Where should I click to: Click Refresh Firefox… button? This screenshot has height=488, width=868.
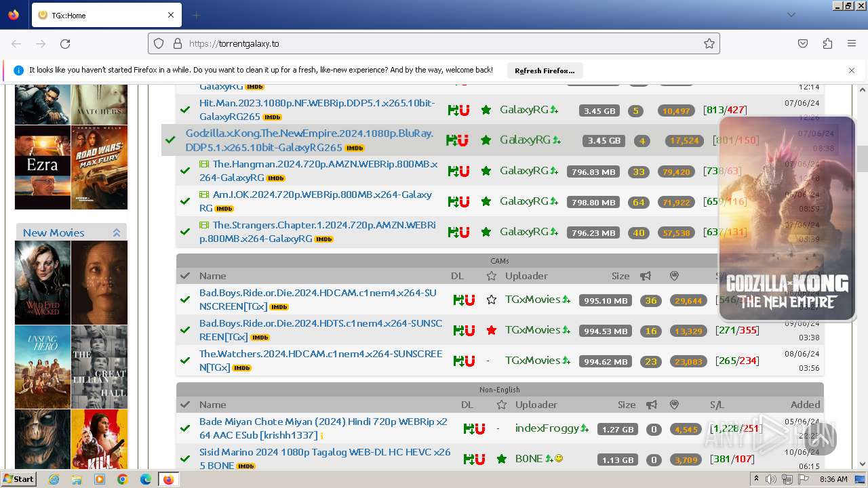[545, 70]
